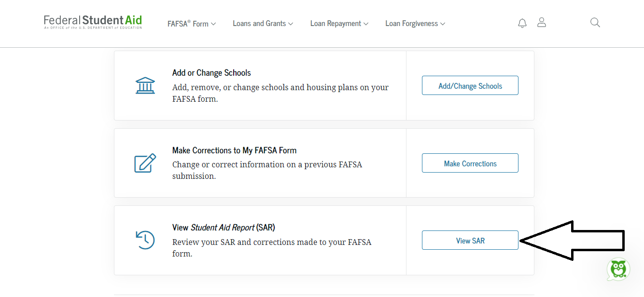Viewport: 644px width, 297px height.
Task: Click the school building icon
Action: (x=145, y=85)
